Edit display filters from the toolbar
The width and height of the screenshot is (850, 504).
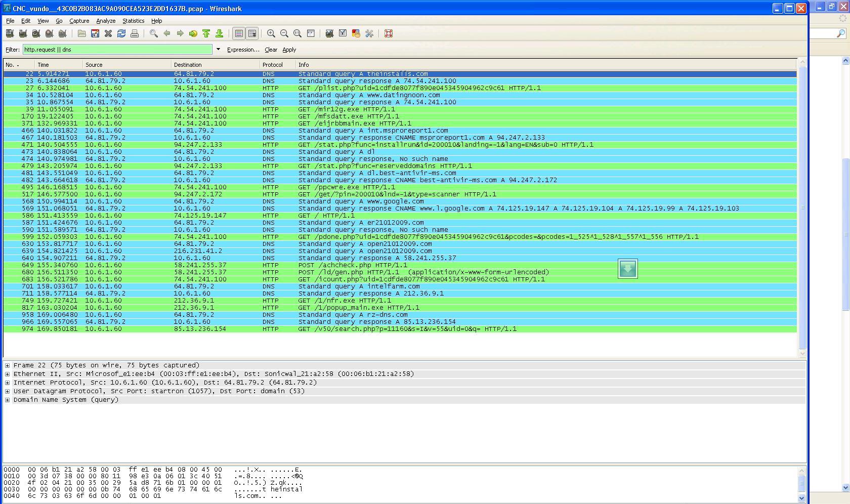coord(343,33)
